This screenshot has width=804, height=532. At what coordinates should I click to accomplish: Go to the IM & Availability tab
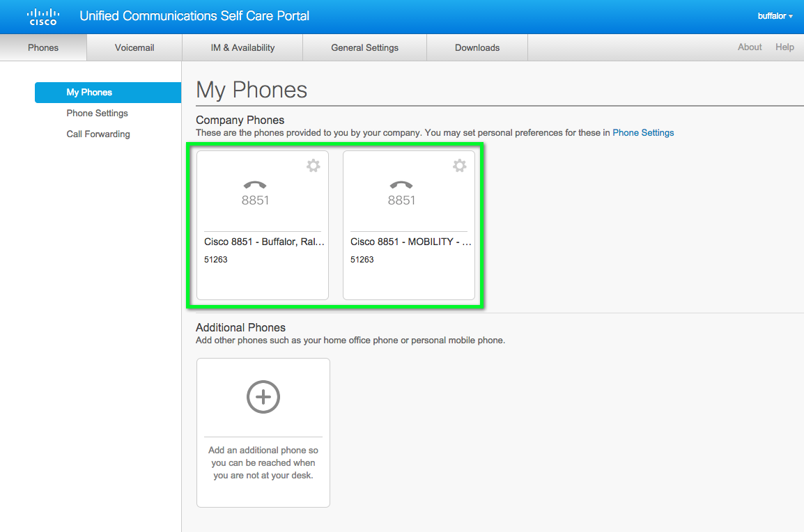click(x=242, y=47)
